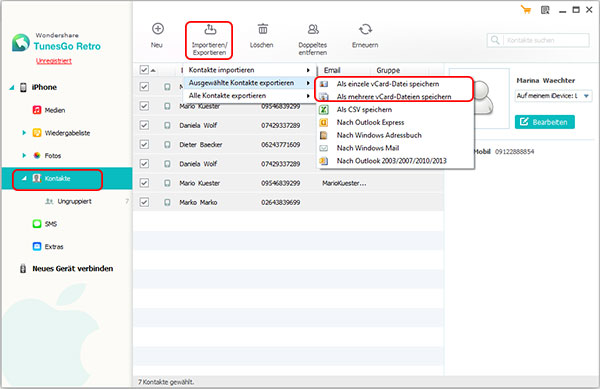Choose Nach Outlook 2003/2007/2010/2013
The height and width of the screenshot is (389, 600).
click(x=395, y=161)
